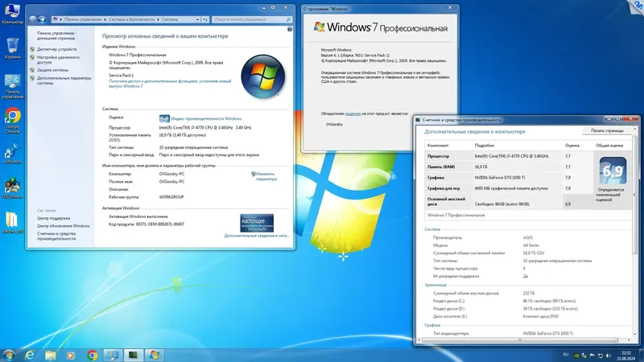Expand the arrow after the Система и безопасность breadcrumb
Viewport: 644px width, 362px height.
tap(158, 19)
